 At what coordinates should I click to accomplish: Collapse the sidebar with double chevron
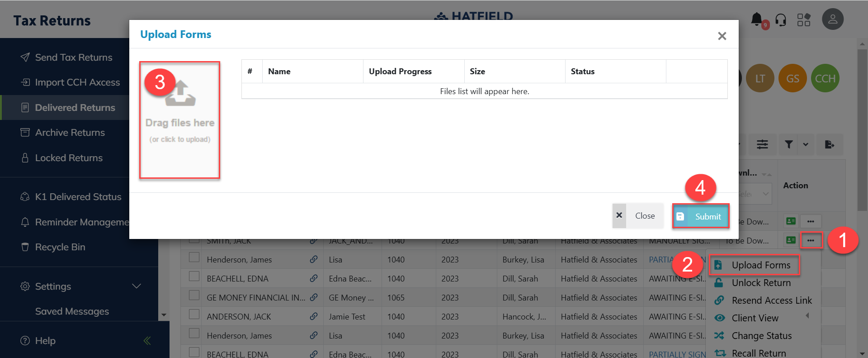click(x=147, y=341)
